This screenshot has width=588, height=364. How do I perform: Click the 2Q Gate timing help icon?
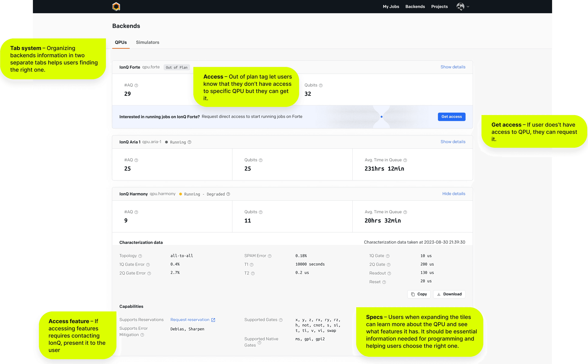389,265
